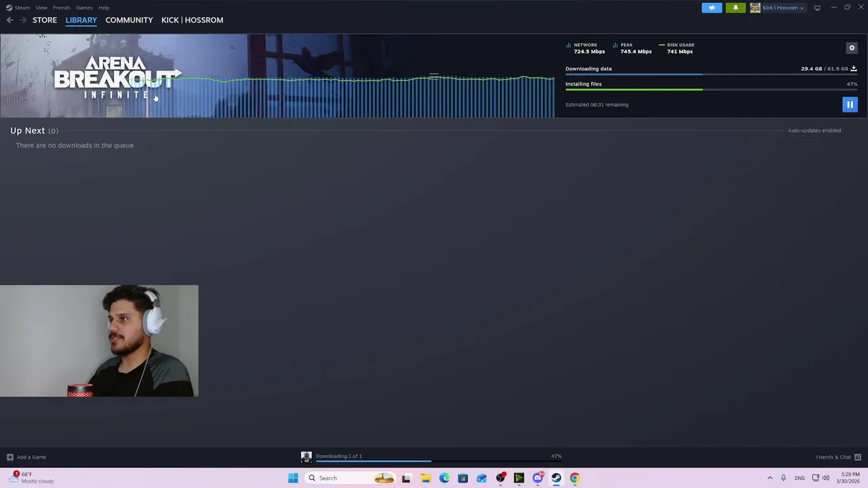Open the LIBRARY tab
Screen dimensions: 868x488
pyautogui.click(x=81, y=20)
